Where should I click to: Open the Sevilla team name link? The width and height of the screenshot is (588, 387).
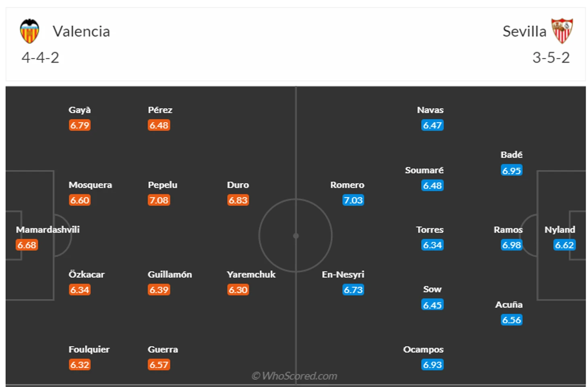524,31
